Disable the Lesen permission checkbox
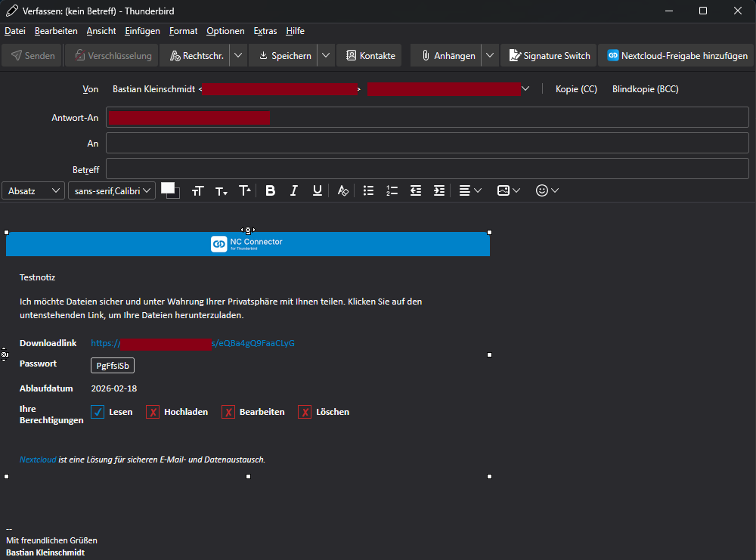Image resolution: width=756 pixels, height=560 pixels. tap(98, 412)
